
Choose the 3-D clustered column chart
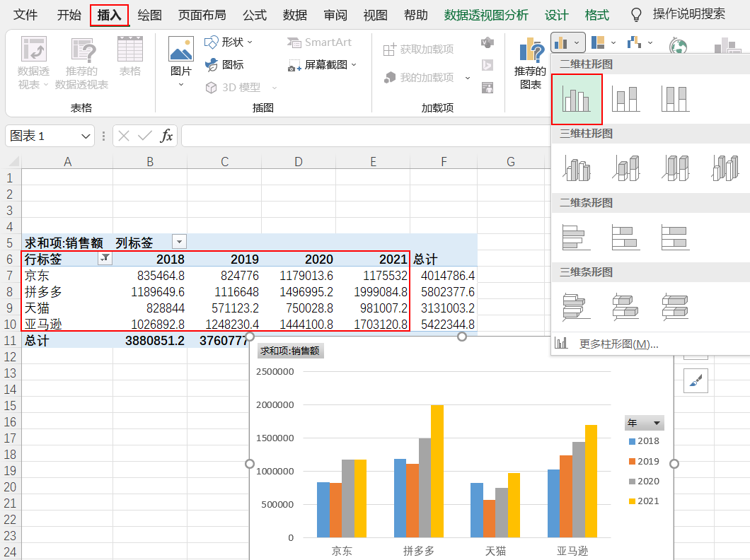point(577,168)
